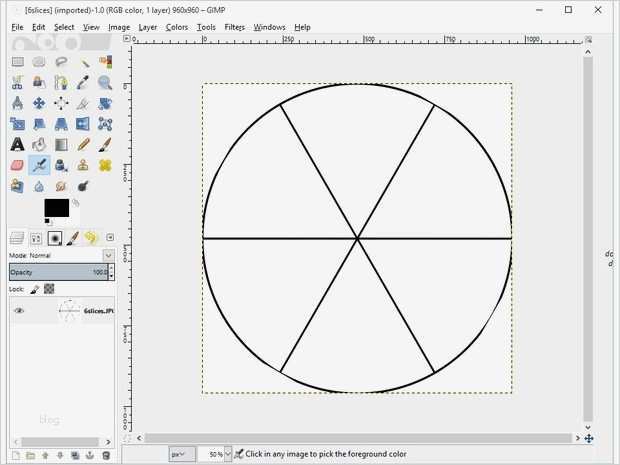Select the Paintbrush tool
This screenshot has height=465, width=620.
(105, 145)
